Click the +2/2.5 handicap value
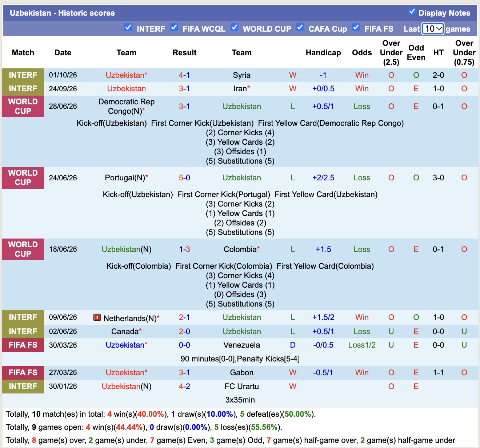Screen dimensions: 480x448 323,178
